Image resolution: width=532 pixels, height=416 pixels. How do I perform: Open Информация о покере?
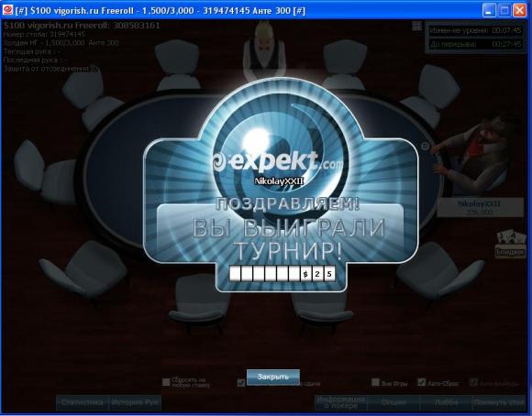click(x=341, y=403)
